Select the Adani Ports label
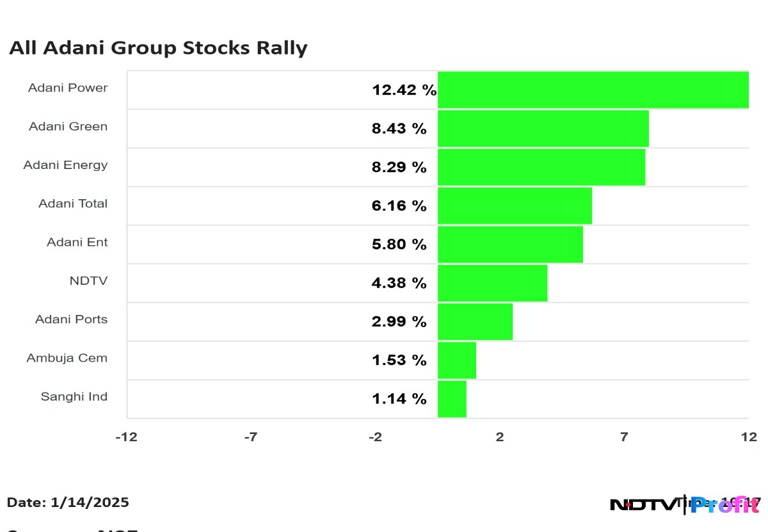Screen dimensions: 768x532 71,319
